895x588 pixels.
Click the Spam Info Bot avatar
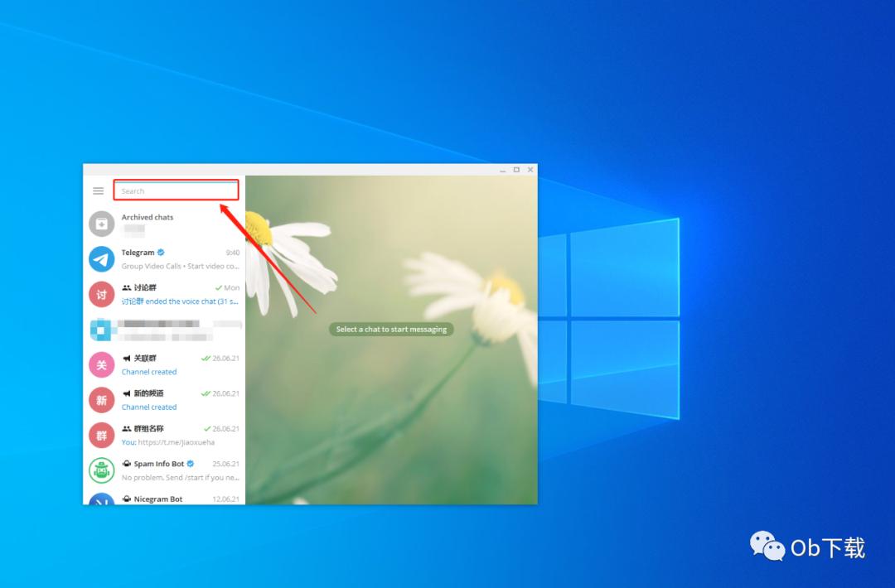(102, 470)
